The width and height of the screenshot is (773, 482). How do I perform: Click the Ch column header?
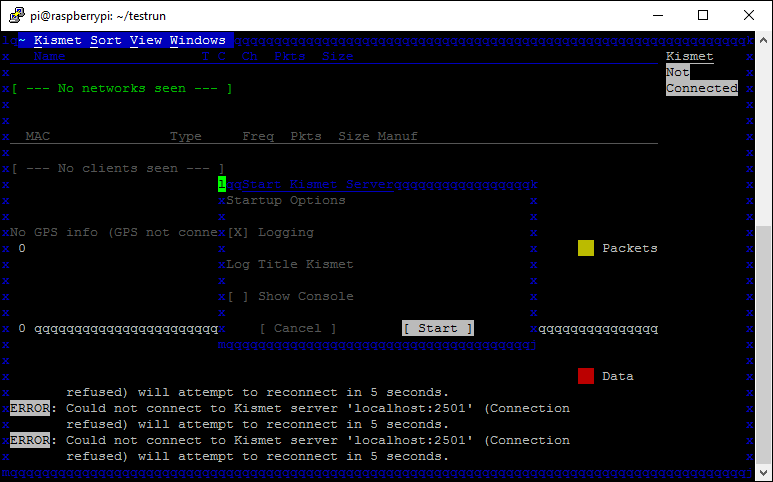point(249,56)
